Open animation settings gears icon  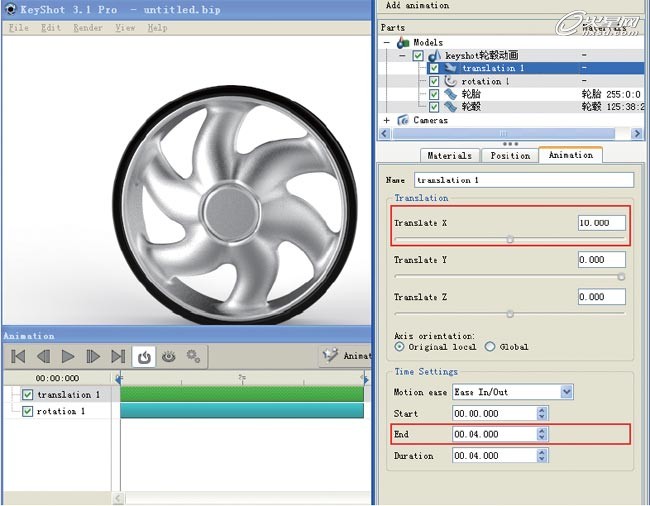pyautogui.click(x=194, y=356)
